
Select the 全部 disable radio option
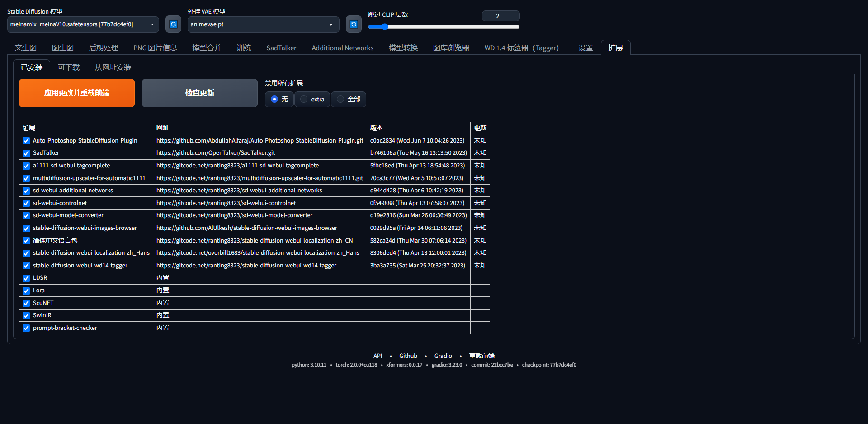point(341,99)
